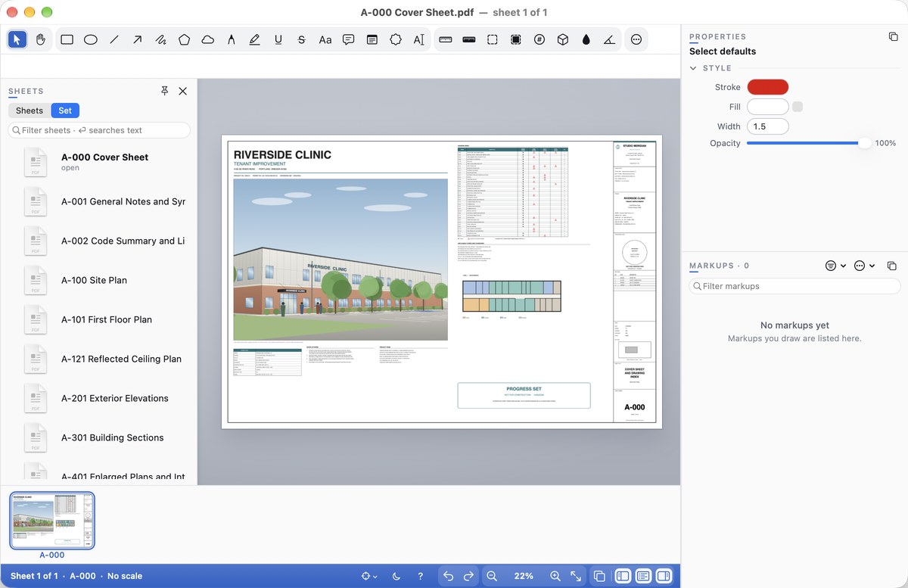Select the Underline text tool
908x588 pixels.
tap(278, 39)
